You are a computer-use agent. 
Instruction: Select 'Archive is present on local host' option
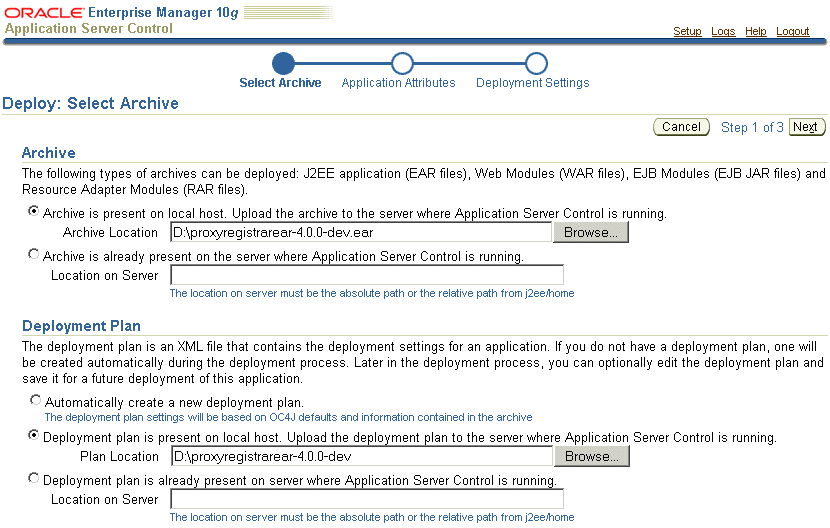[33, 211]
